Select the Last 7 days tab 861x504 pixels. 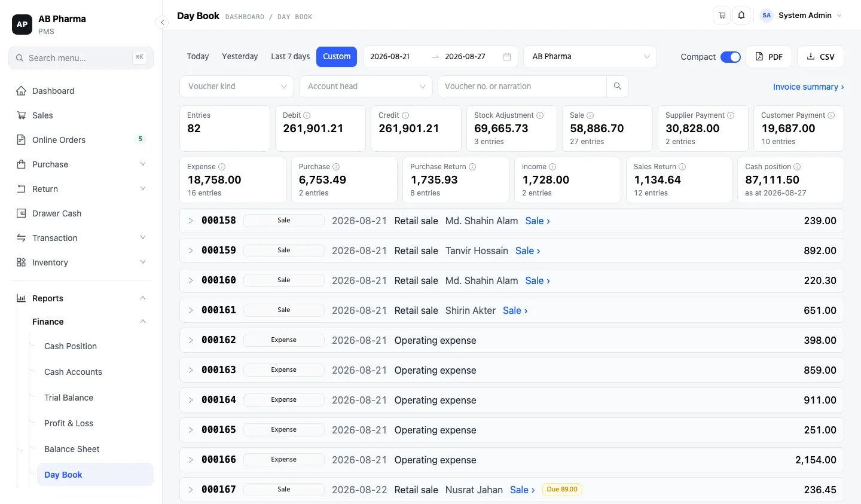[290, 57]
